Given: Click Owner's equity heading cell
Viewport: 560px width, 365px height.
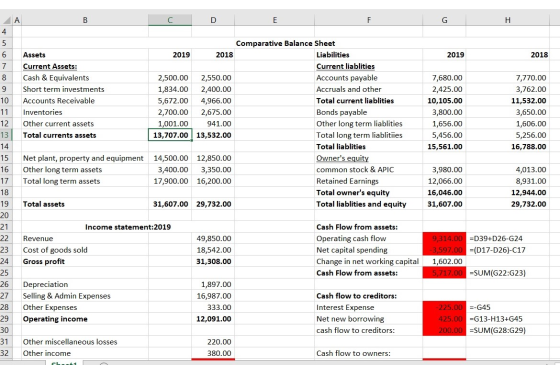Looking at the screenshot, I should pyautogui.click(x=369, y=158).
